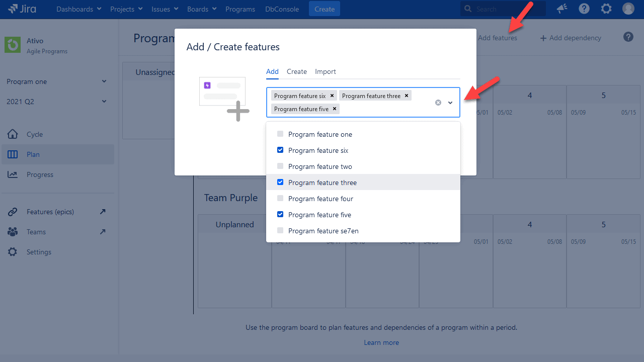Open the Progress view

(x=39, y=174)
